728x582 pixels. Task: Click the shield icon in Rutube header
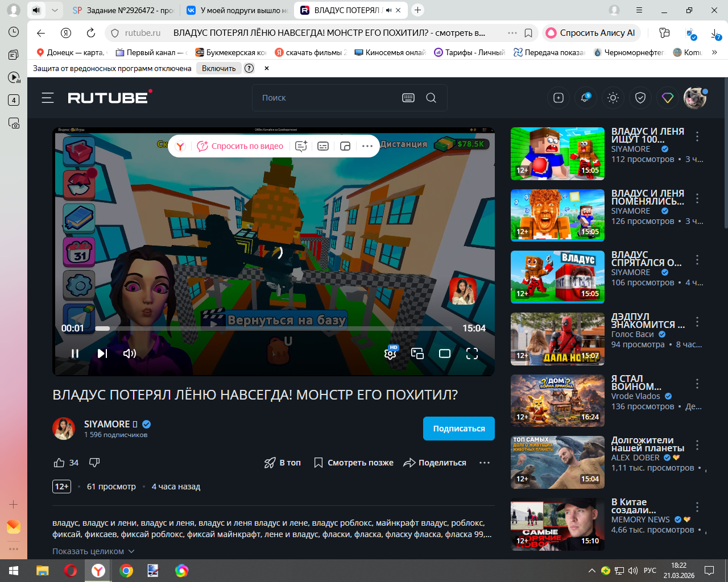pos(640,98)
